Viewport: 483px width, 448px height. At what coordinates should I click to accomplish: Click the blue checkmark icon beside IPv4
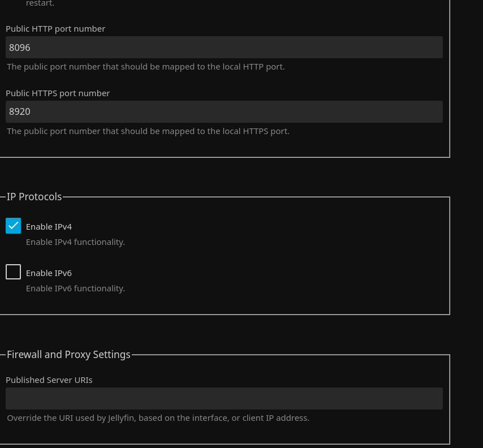tap(14, 226)
